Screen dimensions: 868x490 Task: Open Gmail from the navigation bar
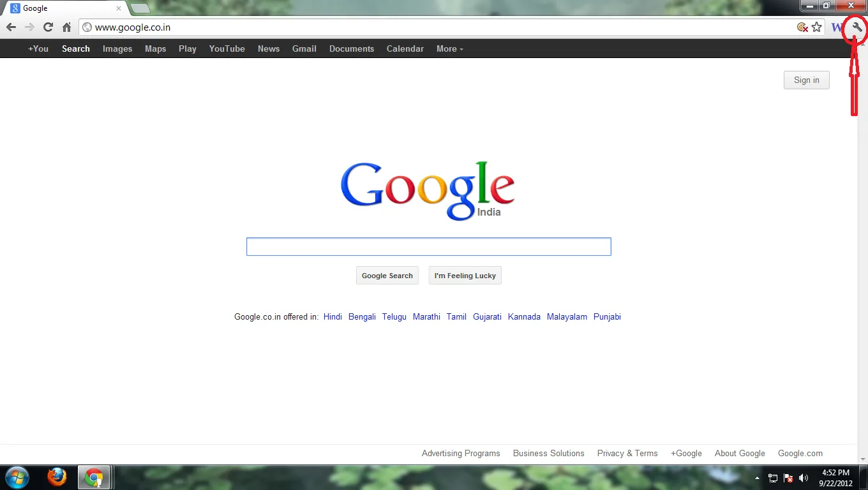(x=304, y=48)
